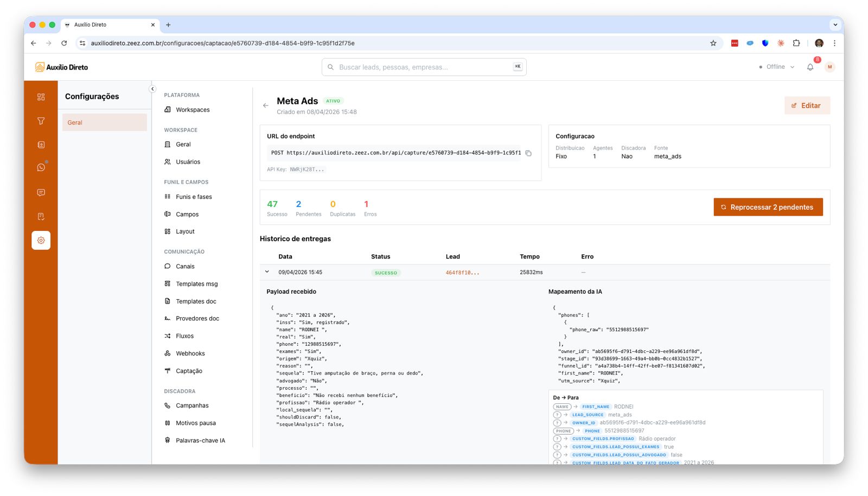Select the funnel filter icon in sidebar
The height and width of the screenshot is (496, 868).
41,121
